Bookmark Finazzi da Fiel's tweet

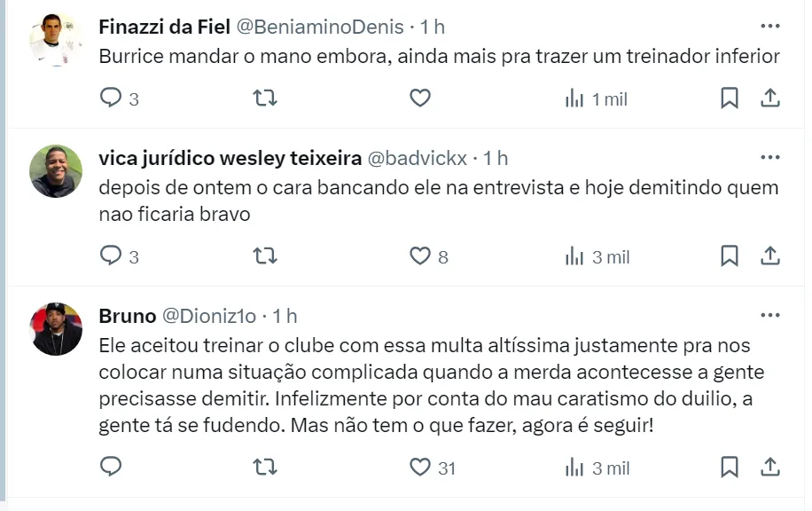pos(730,98)
